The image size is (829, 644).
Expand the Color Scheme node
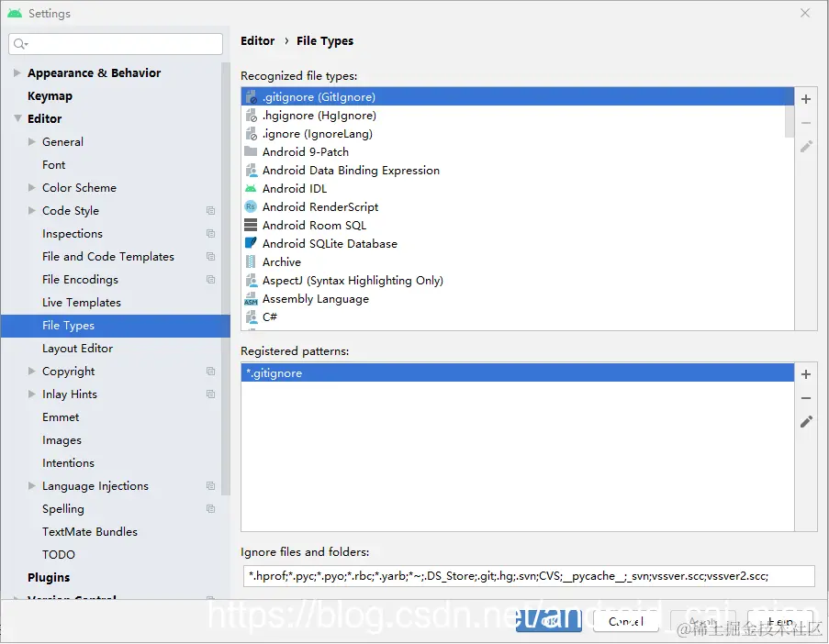coord(32,187)
